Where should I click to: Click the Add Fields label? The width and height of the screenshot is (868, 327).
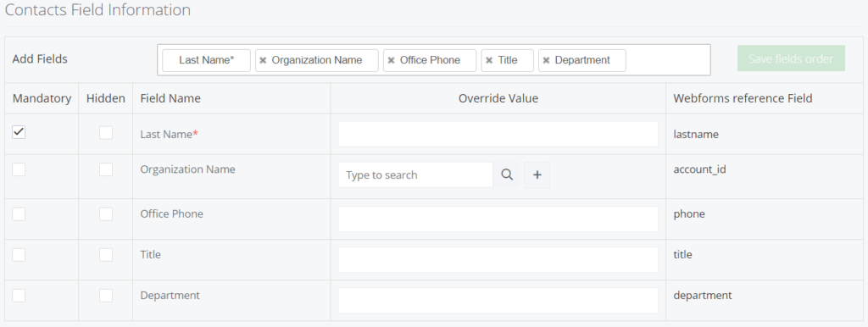[40, 59]
